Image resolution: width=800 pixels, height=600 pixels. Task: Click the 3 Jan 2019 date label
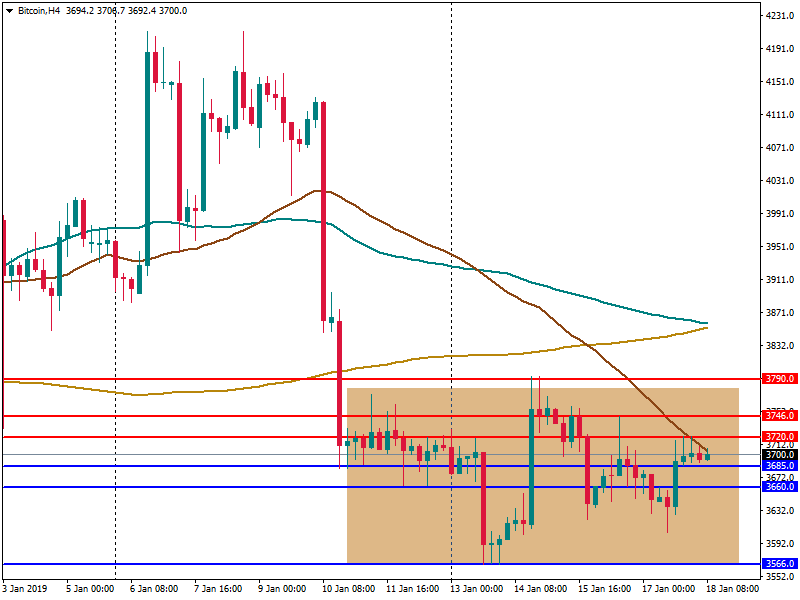tap(25, 589)
